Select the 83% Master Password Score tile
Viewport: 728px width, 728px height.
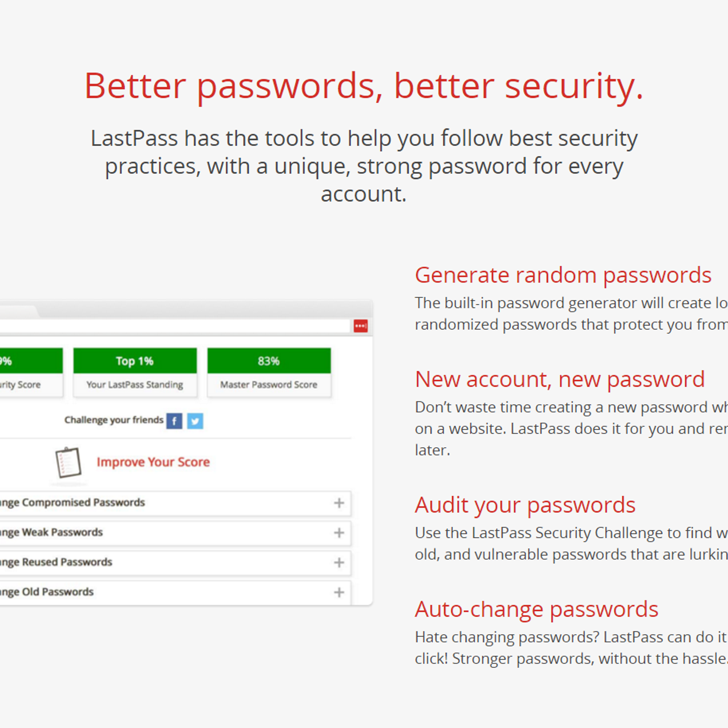coord(269,373)
